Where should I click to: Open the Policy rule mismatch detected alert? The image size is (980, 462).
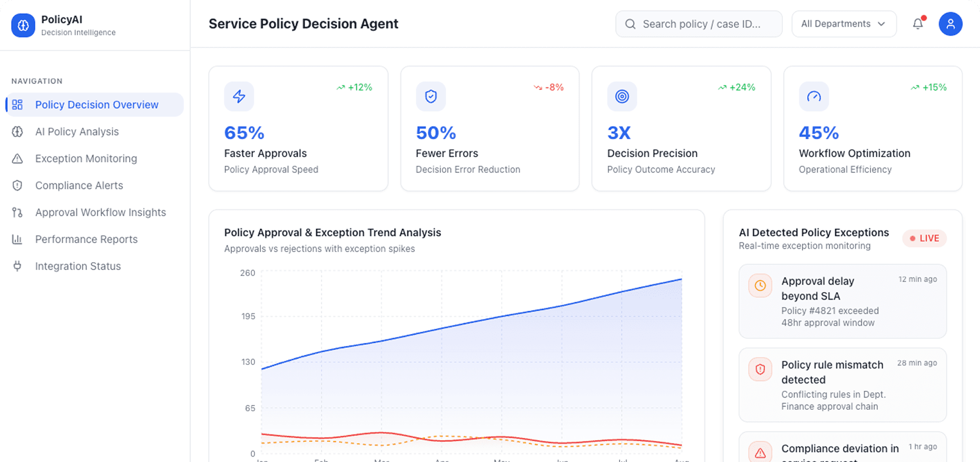pyautogui.click(x=842, y=385)
